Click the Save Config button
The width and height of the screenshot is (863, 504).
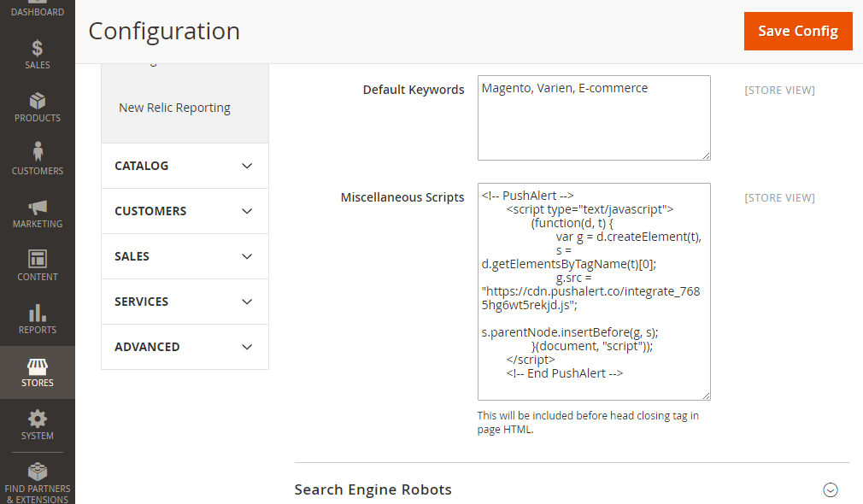pyautogui.click(x=798, y=32)
